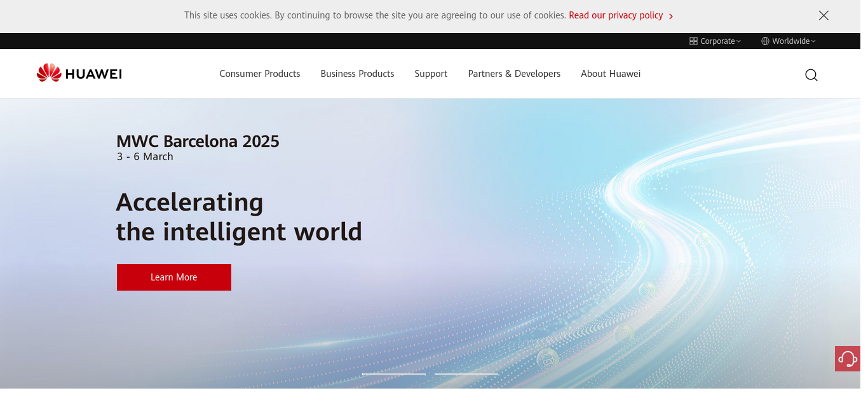Viewport: 868px width, 414px height.
Task: Click the Accelerating the intelligent world headline
Action: [239, 217]
